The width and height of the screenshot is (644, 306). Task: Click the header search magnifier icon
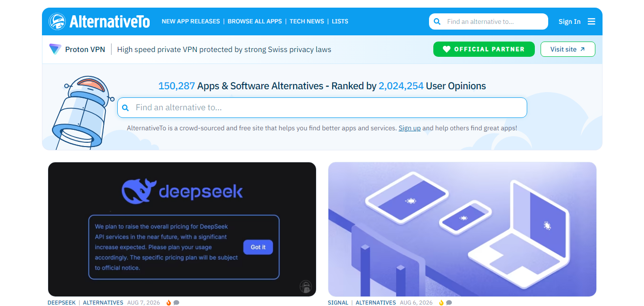point(437,21)
